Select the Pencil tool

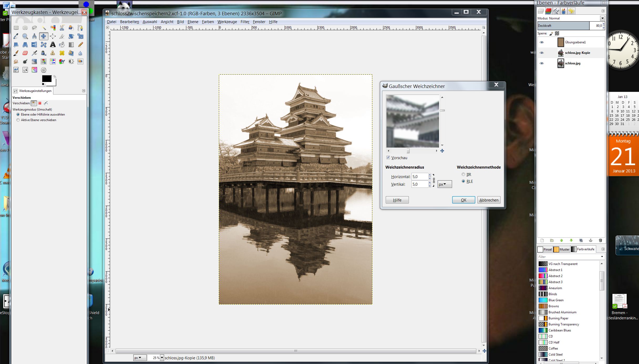coord(80,45)
